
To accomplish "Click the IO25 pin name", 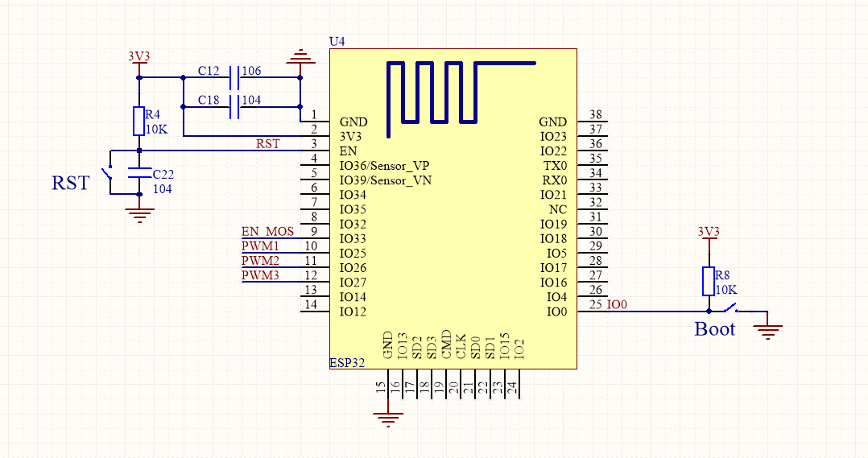I will pos(353,254).
